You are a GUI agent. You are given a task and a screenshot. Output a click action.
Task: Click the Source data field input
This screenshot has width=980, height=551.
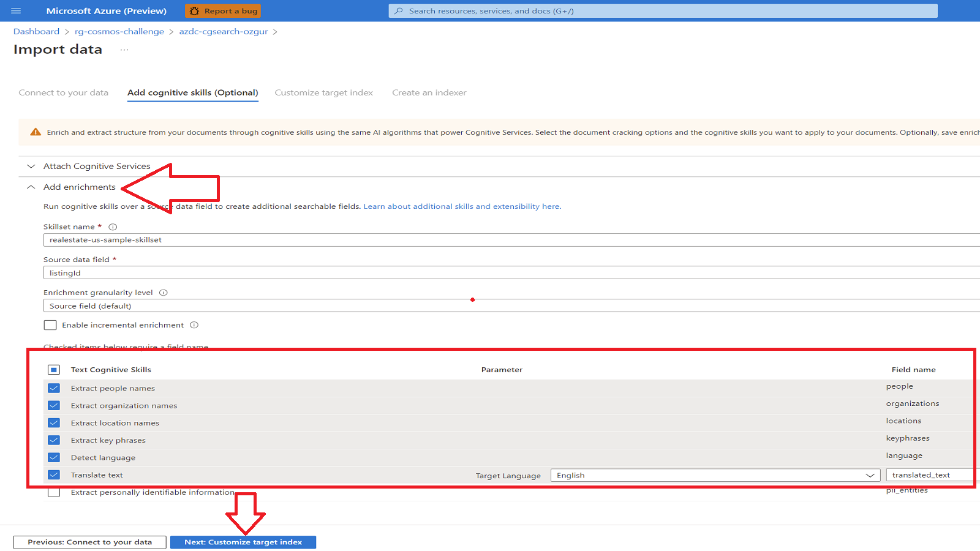(x=245, y=272)
